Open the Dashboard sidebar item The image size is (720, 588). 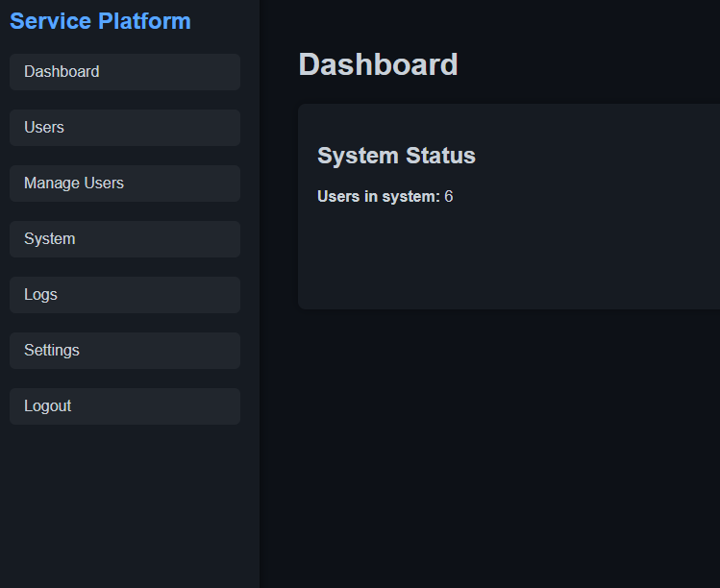coord(125,72)
